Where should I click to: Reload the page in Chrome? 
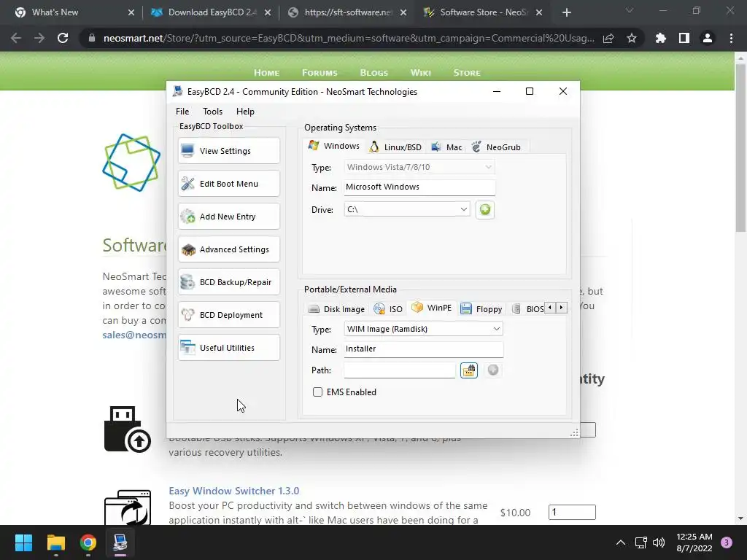[63, 38]
